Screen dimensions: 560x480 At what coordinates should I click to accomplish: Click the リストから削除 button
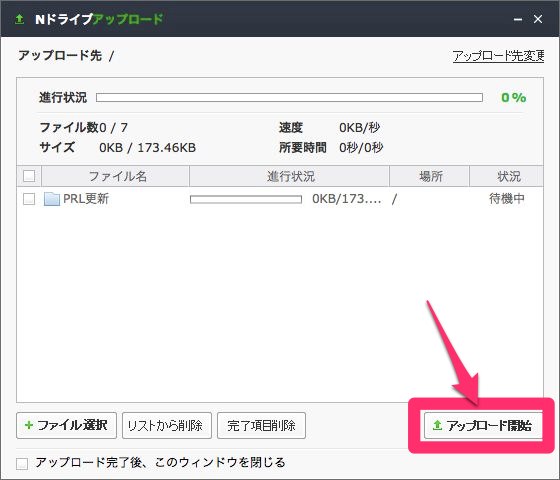point(167,425)
